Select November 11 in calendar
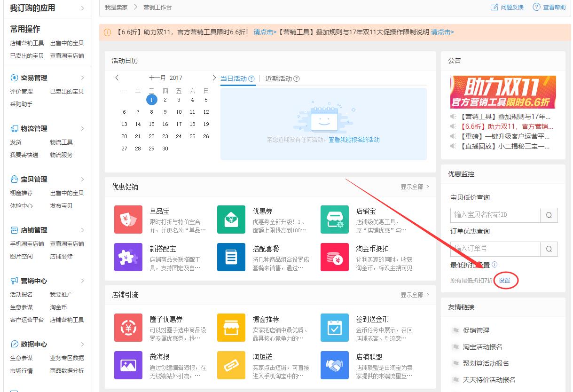This screenshot has width=573, height=392. pyautogui.click(x=193, y=112)
